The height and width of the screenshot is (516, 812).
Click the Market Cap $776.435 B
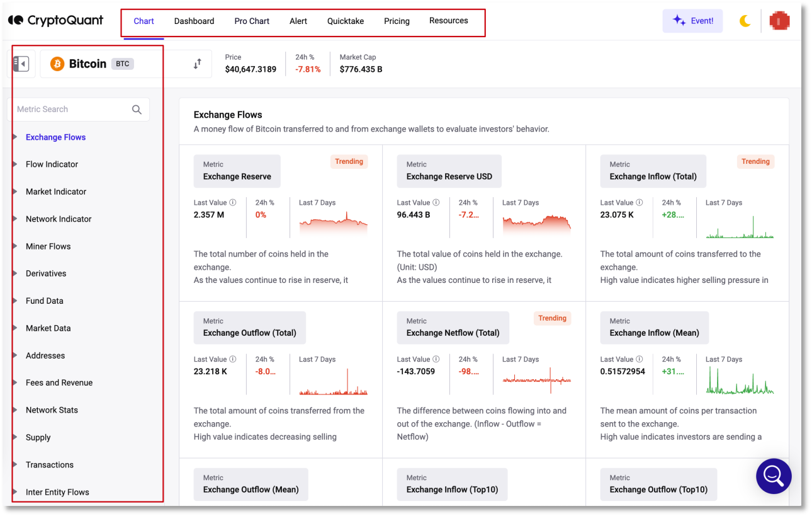point(361,69)
